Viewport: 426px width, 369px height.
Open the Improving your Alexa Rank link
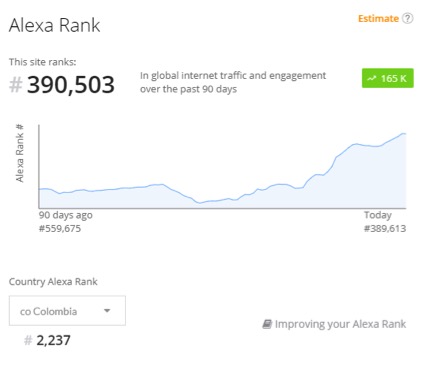(340, 324)
